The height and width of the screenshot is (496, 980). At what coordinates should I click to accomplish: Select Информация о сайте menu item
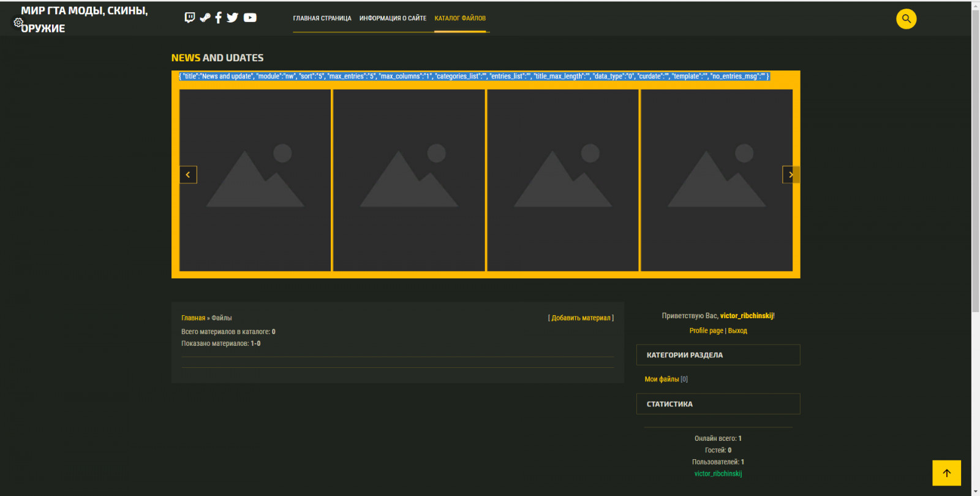coord(393,18)
